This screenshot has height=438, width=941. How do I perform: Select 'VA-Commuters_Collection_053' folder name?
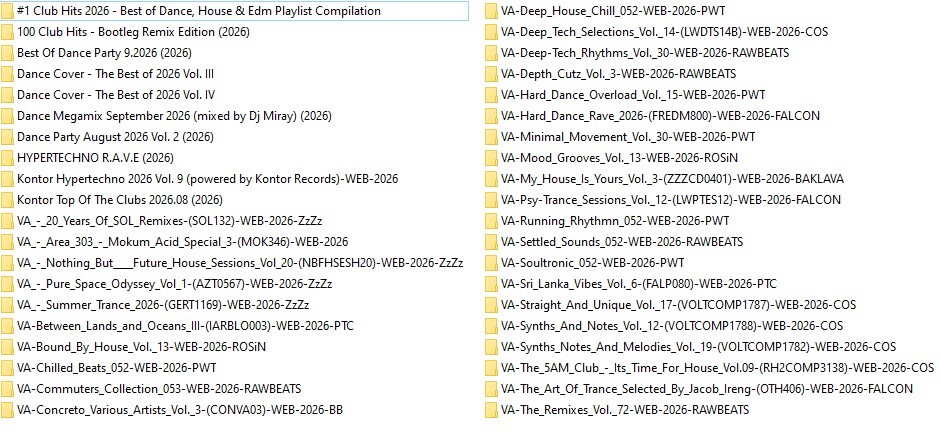(x=159, y=389)
